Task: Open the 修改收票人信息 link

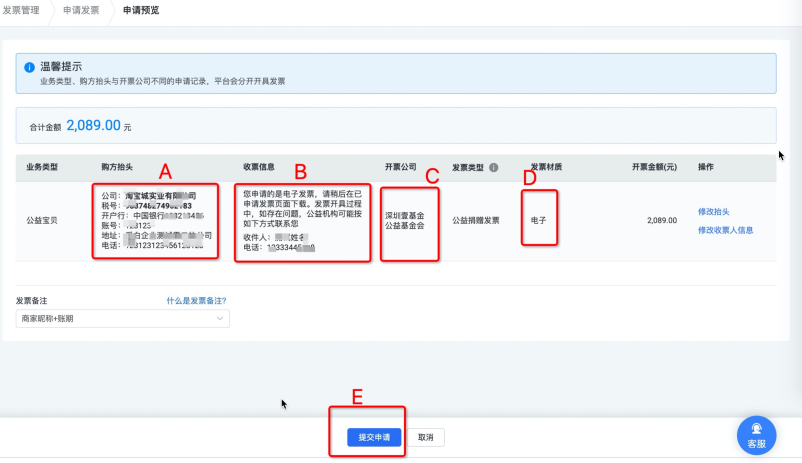Action: tap(725, 230)
